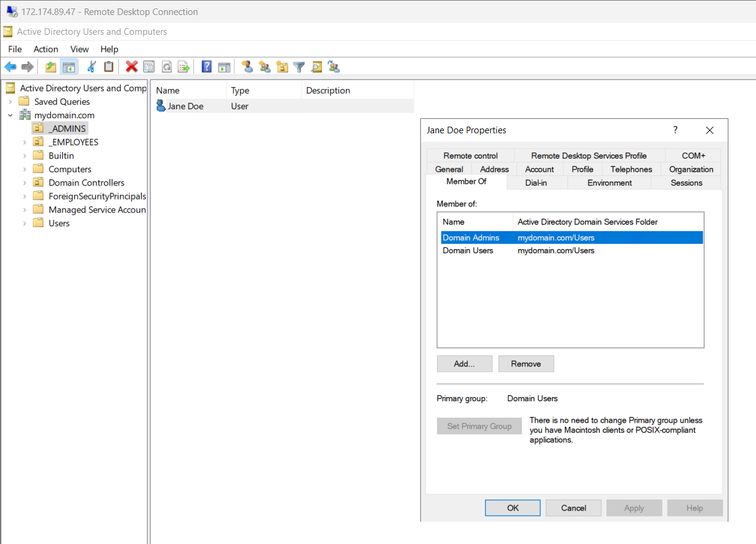This screenshot has width=756, height=544.
Task: Refresh the view using the refresh icon
Action: pos(166,66)
